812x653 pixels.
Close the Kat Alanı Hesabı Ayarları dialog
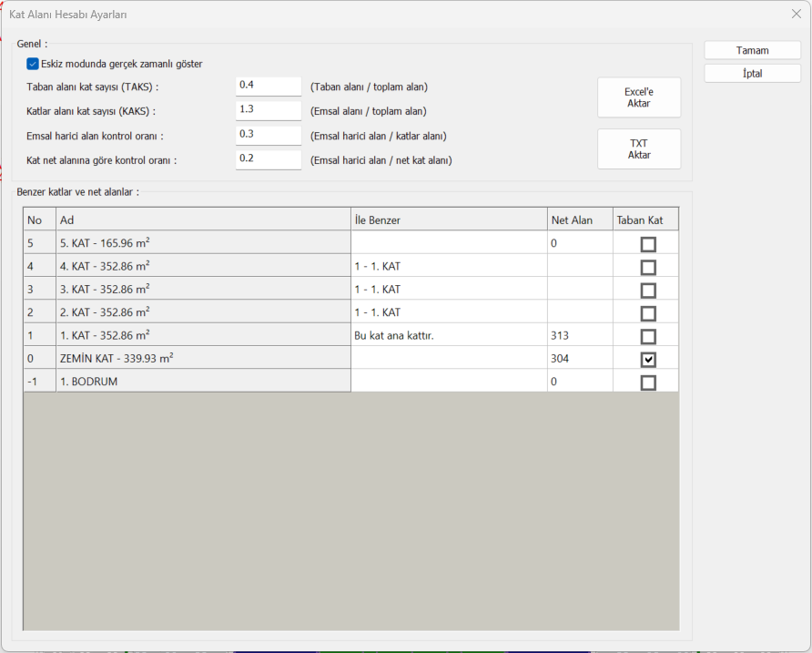tap(796, 14)
